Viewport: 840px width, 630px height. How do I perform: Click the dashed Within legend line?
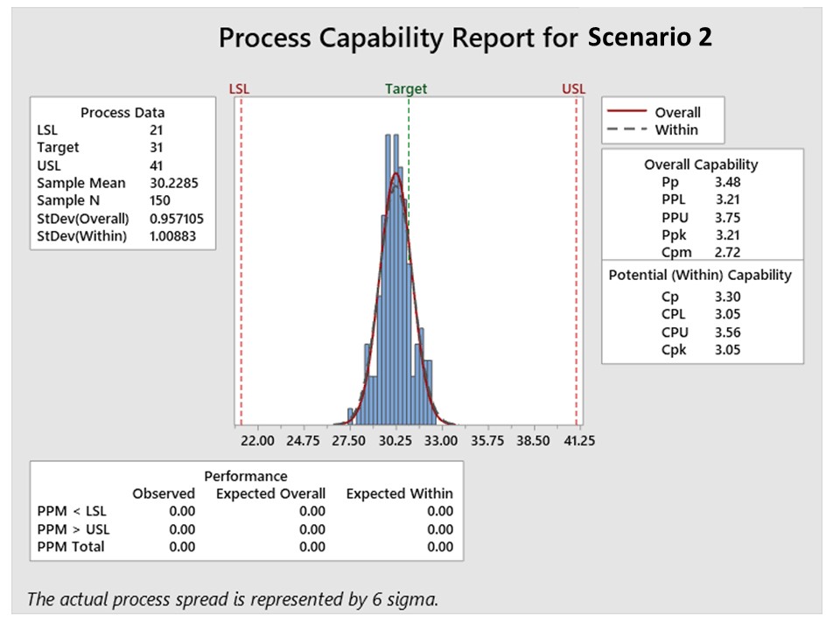pyautogui.click(x=625, y=129)
